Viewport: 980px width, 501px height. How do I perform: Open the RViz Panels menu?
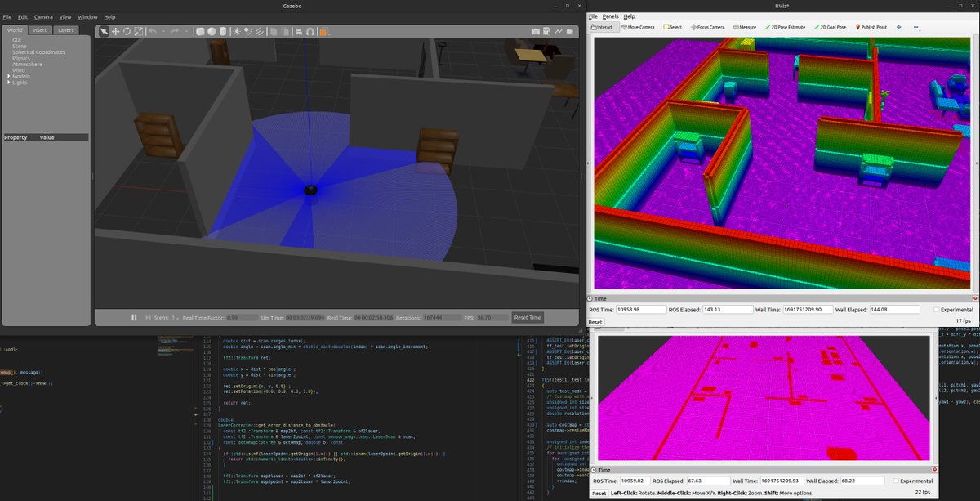[x=611, y=16]
